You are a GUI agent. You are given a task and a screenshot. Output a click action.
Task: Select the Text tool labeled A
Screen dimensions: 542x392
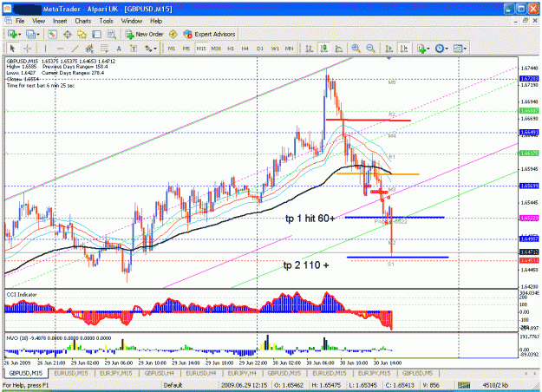click(x=119, y=49)
